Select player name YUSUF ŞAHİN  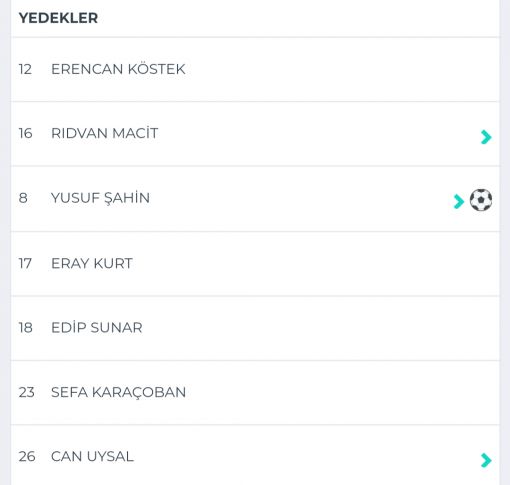click(100, 198)
